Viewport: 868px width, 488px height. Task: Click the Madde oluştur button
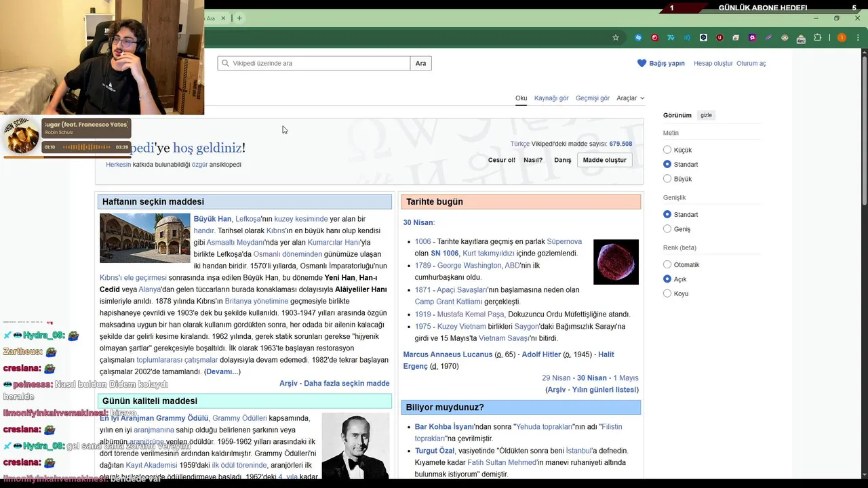tap(605, 160)
